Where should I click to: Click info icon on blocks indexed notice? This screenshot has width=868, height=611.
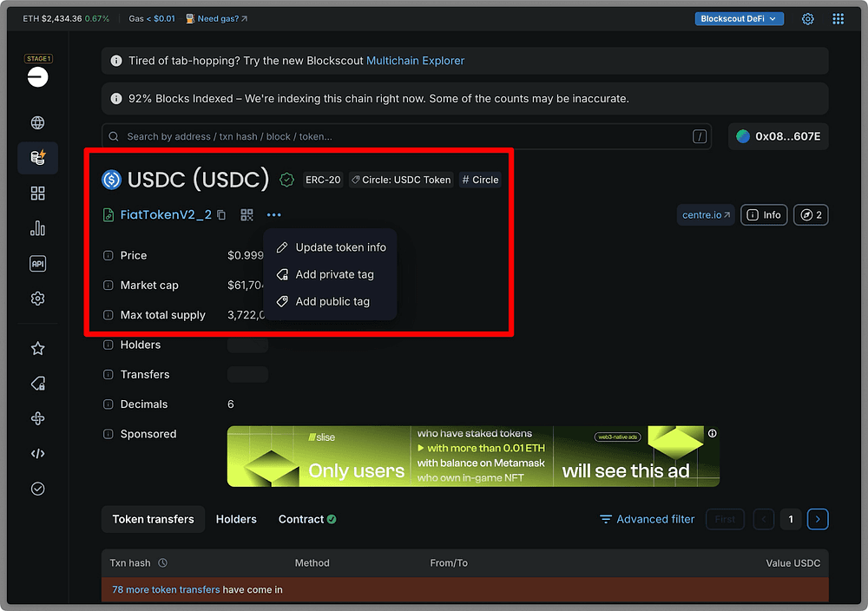[x=116, y=99]
